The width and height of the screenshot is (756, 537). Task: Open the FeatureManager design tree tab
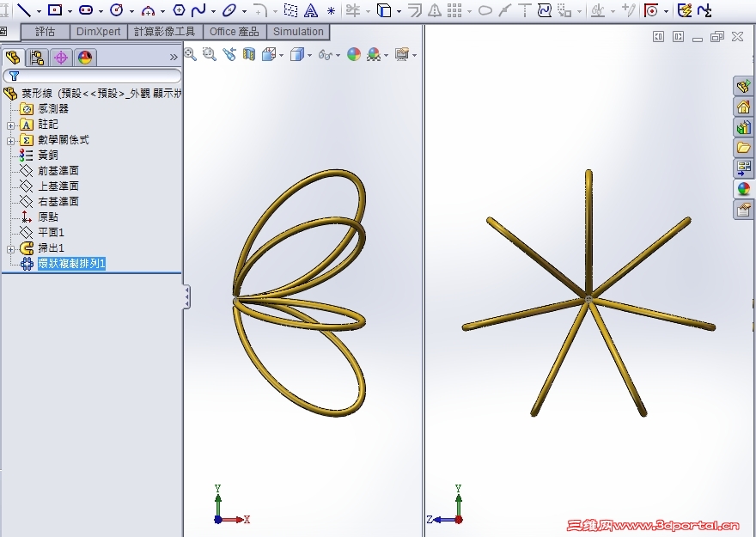13,58
